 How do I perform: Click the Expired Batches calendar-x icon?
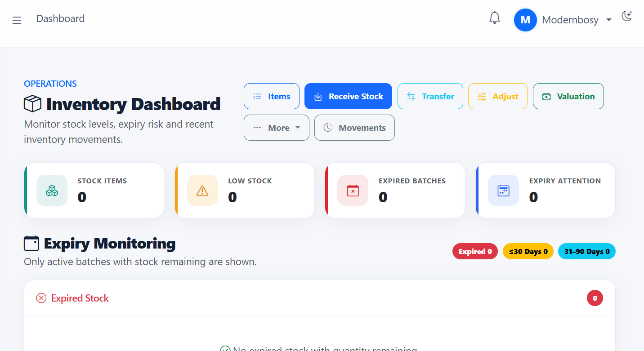click(353, 191)
